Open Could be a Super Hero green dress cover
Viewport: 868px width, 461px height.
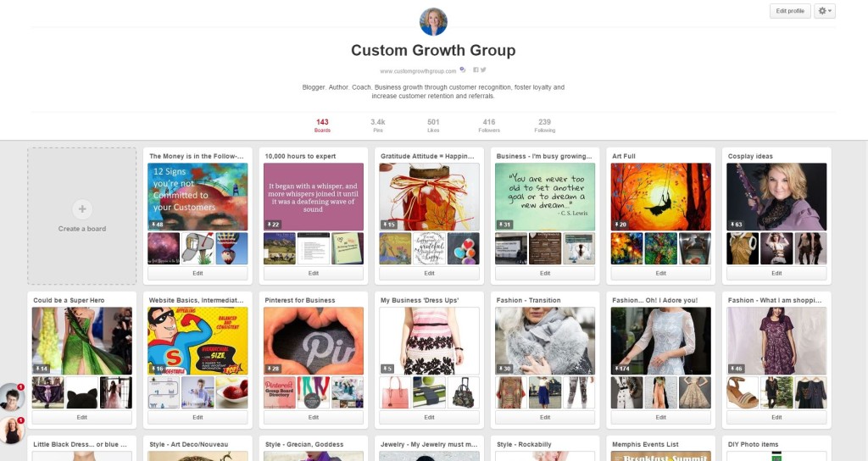click(82, 341)
